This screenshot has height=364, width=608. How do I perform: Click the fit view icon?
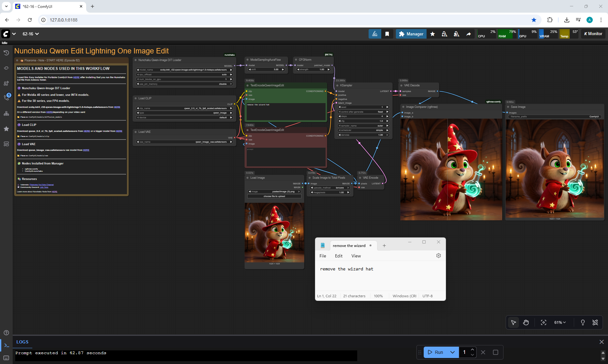[543, 322]
